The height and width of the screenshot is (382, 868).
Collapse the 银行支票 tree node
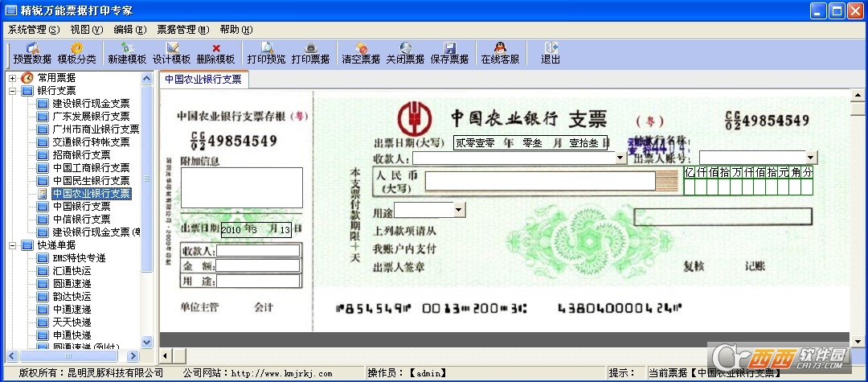pos(12,91)
